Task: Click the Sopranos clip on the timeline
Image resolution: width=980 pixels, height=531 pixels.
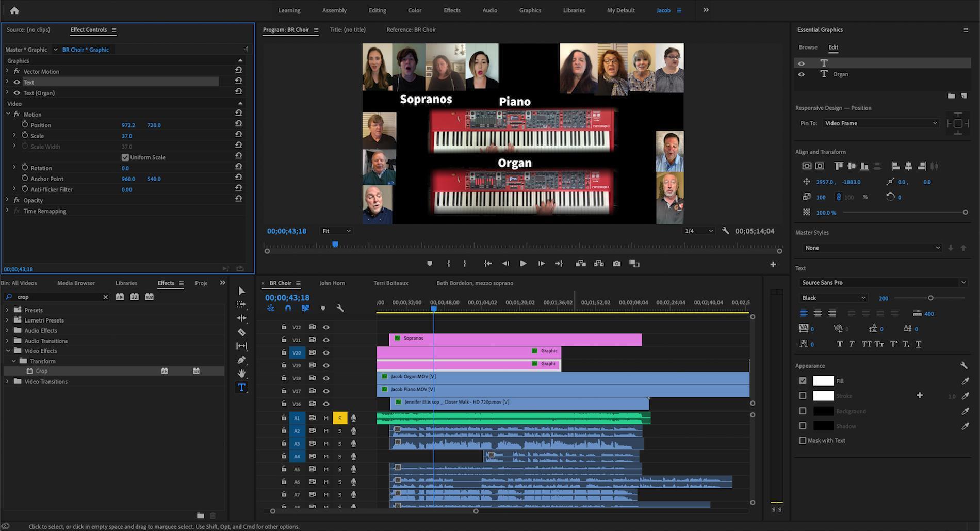Action: (516, 339)
